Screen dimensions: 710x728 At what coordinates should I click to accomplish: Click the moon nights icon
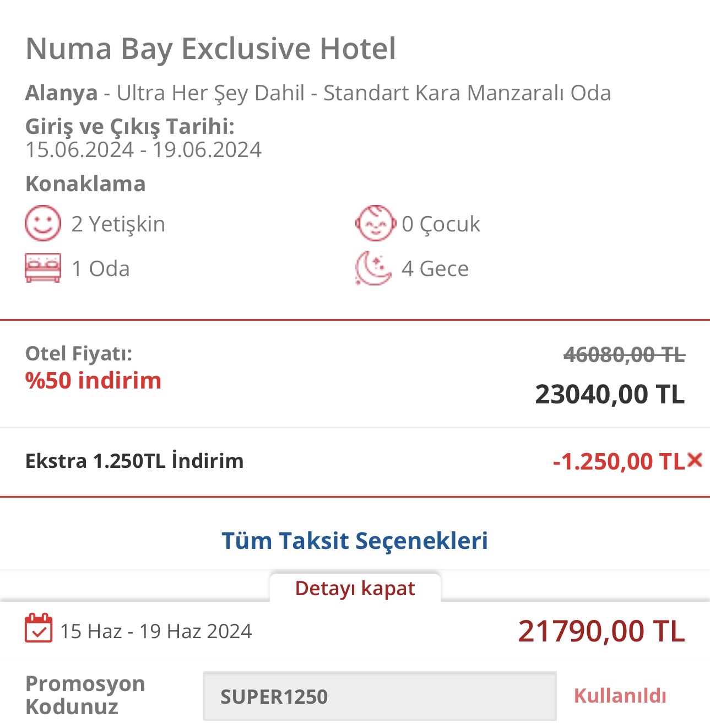point(373,268)
